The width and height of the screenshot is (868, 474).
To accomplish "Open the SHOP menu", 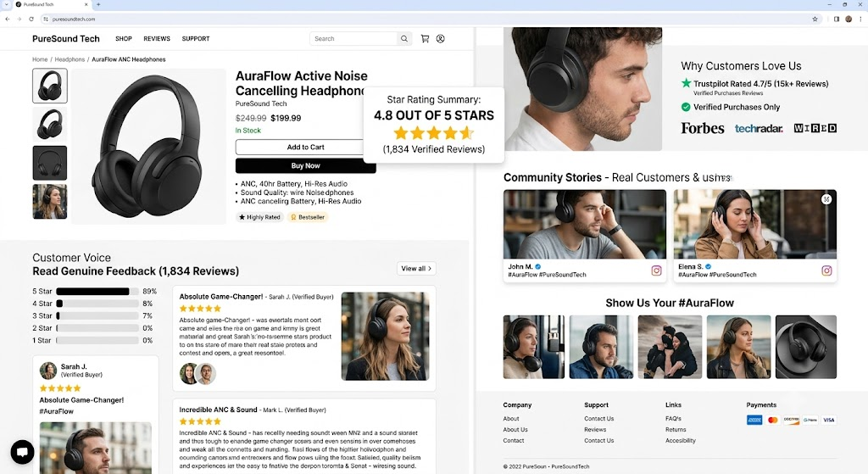I will tap(124, 39).
